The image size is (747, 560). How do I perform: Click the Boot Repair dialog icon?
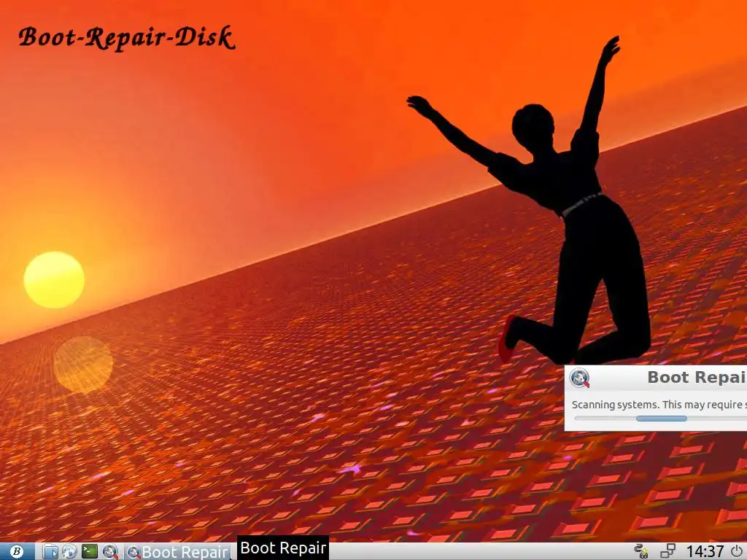click(580, 378)
